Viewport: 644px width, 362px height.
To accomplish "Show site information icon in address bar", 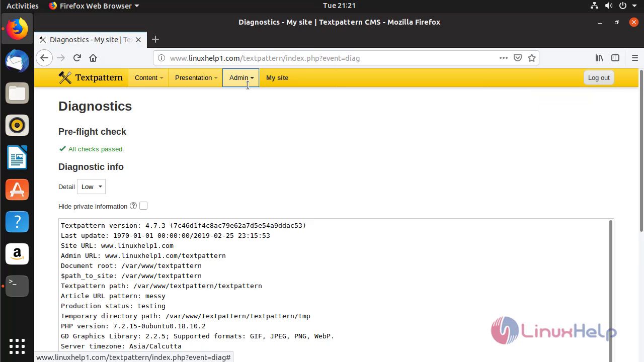I will click(x=162, y=58).
